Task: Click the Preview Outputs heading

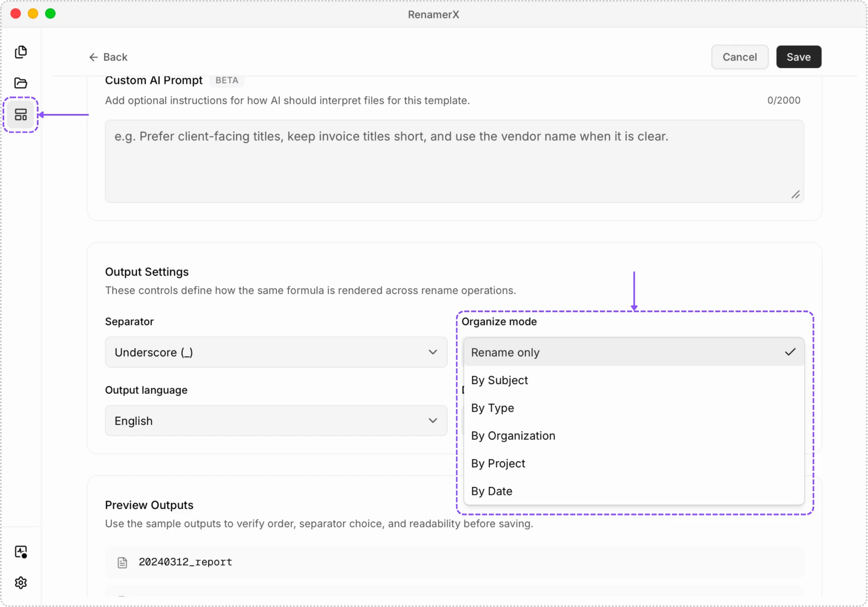Action: pos(149,505)
